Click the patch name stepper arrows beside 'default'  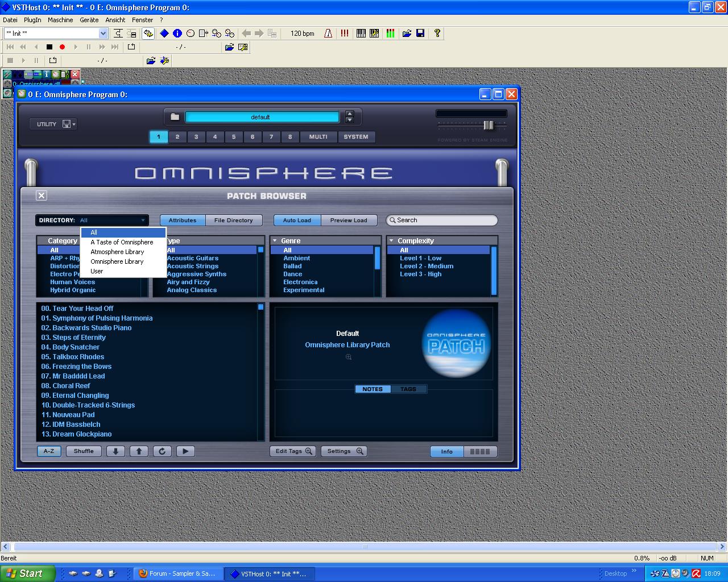(x=350, y=117)
